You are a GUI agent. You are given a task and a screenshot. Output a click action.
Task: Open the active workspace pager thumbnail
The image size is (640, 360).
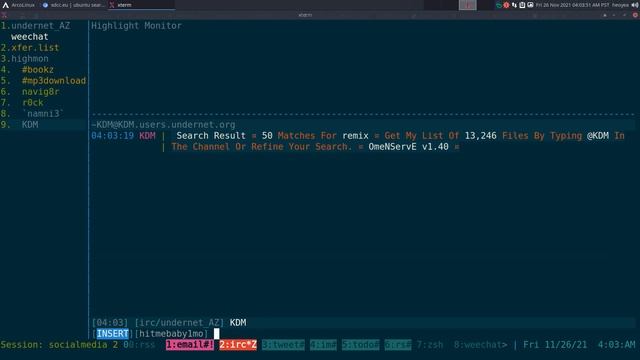(467, 5)
